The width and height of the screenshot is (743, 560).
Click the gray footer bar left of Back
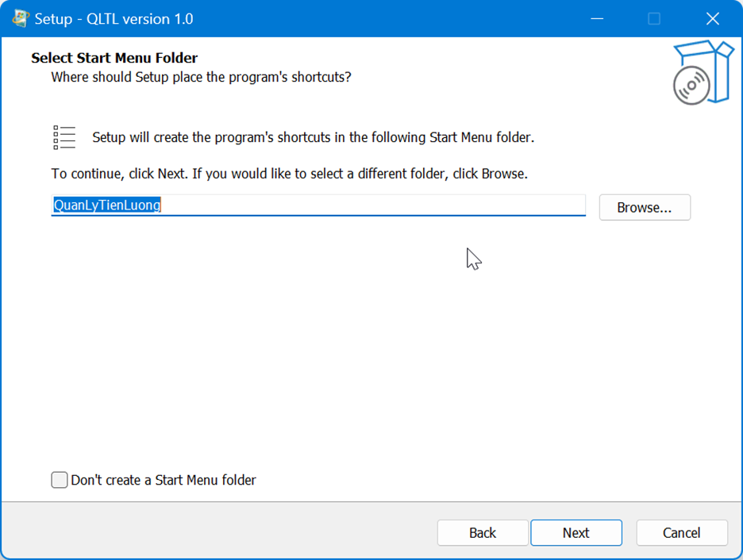coord(214,533)
